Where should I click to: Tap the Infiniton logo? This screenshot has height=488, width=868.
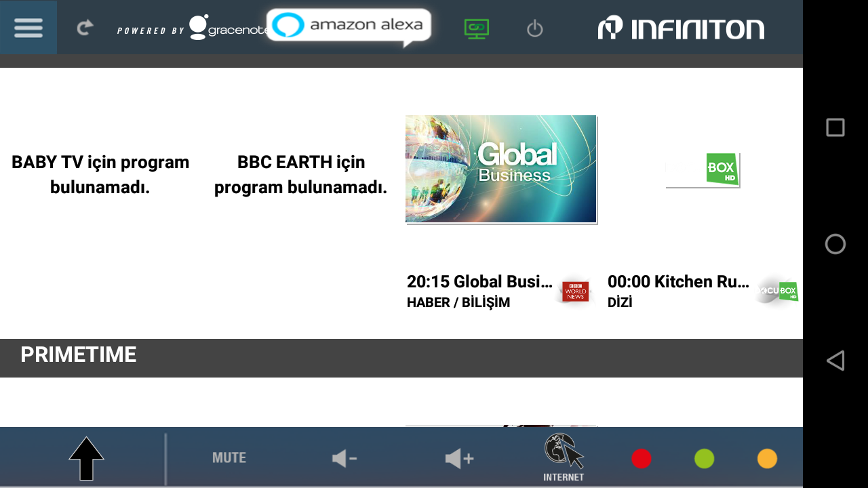click(681, 28)
